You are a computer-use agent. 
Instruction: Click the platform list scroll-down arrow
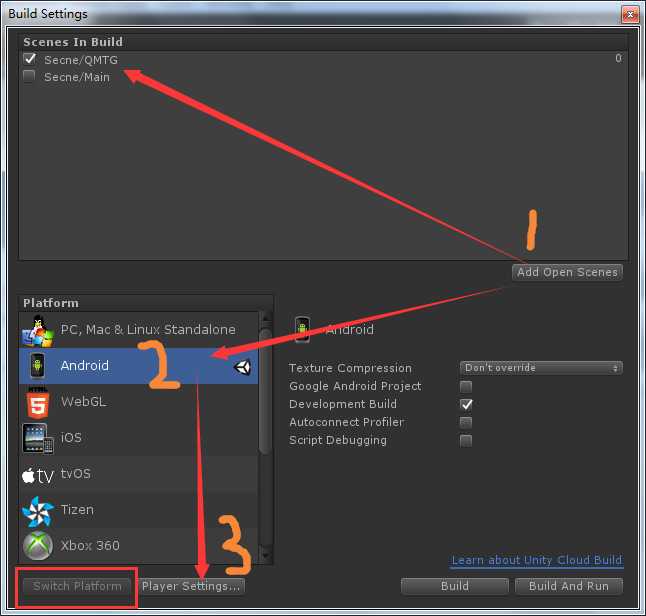pyautogui.click(x=266, y=555)
